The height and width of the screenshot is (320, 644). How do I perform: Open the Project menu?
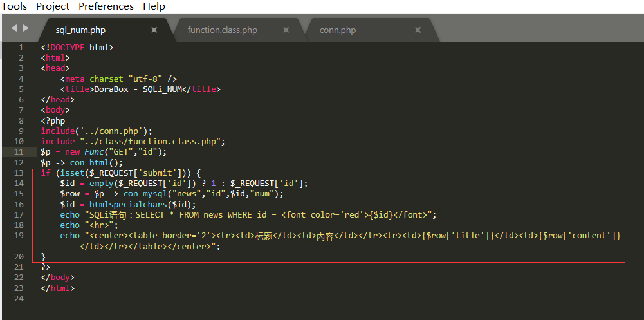pos(53,6)
